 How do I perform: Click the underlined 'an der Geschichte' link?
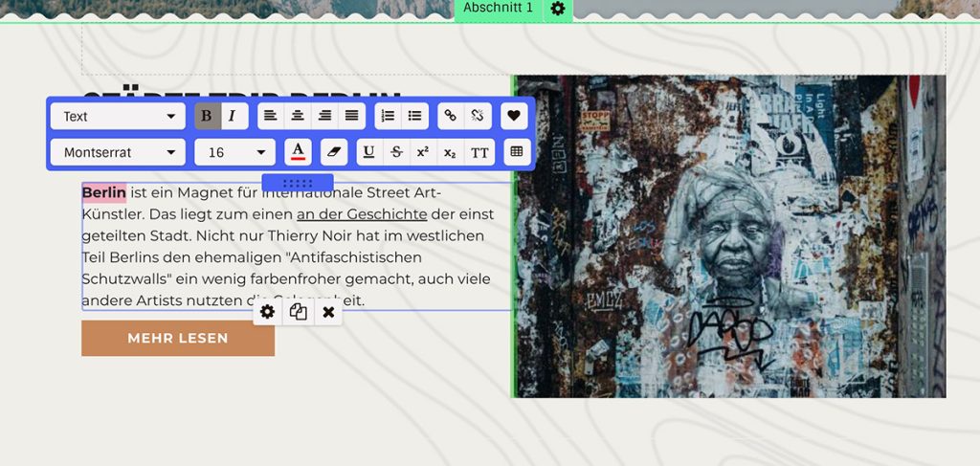[x=362, y=213]
